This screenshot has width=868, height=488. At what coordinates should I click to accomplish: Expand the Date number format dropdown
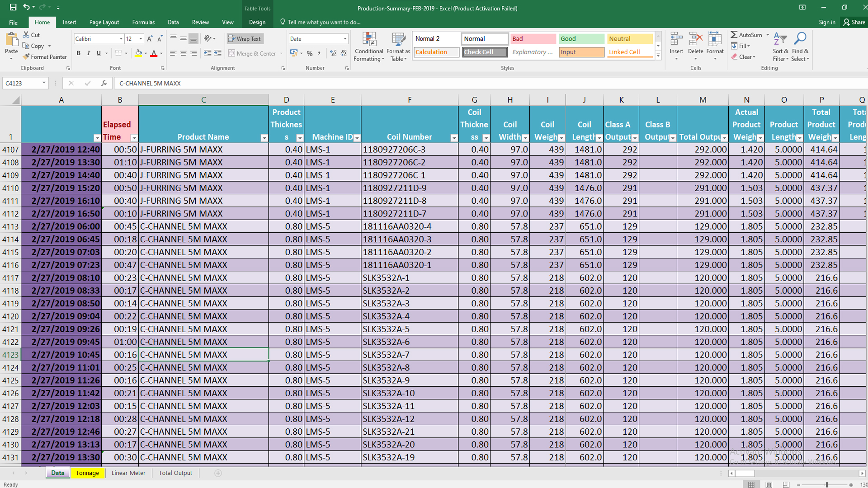tap(345, 39)
